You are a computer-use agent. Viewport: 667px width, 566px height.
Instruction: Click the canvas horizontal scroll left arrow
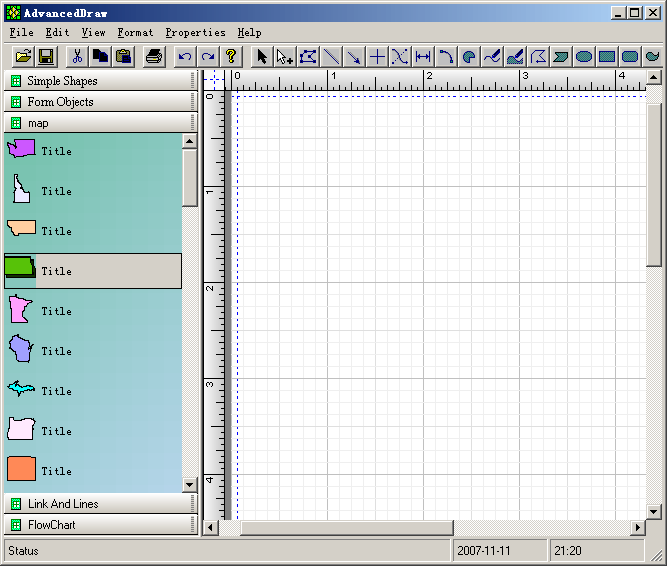(210, 528)
